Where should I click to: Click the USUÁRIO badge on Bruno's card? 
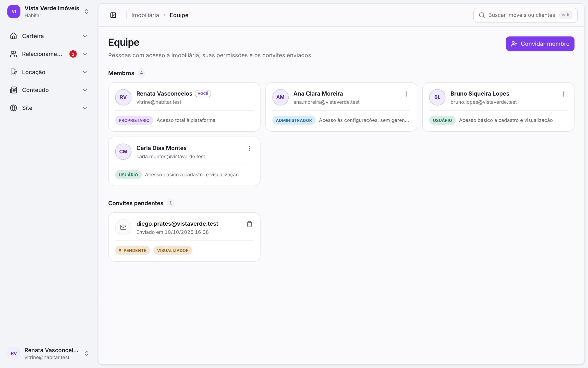[x=442, y=120]
